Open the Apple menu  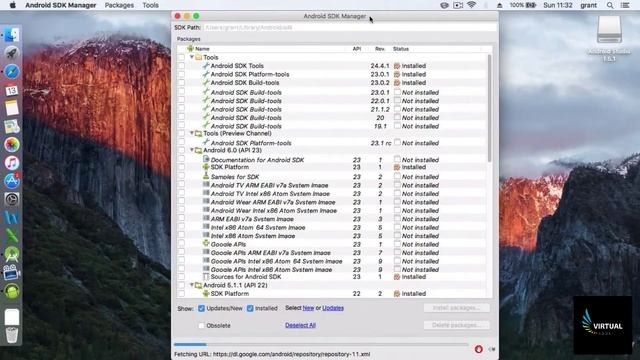[x=12, y=5]
